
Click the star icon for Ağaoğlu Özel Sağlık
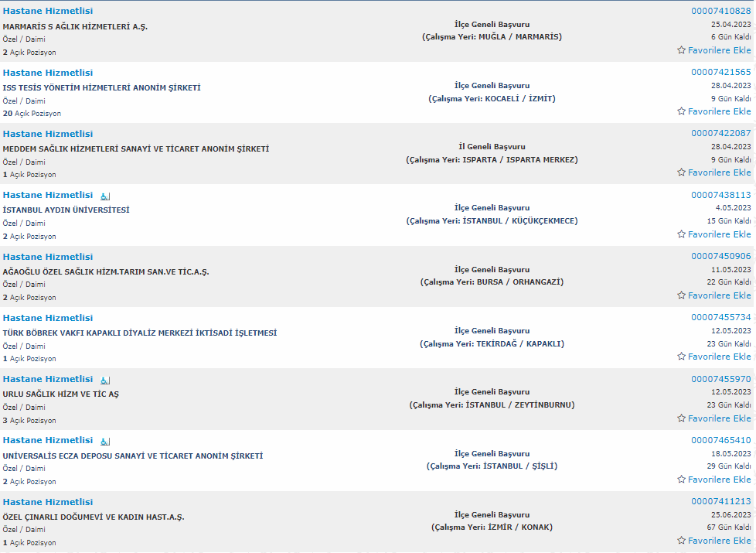tap(681, 295)
